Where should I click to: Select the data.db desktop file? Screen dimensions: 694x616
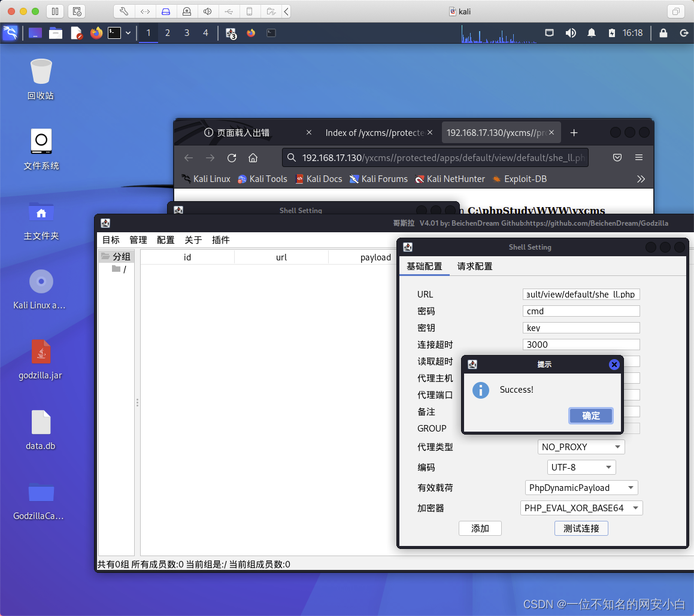(41, 430)
